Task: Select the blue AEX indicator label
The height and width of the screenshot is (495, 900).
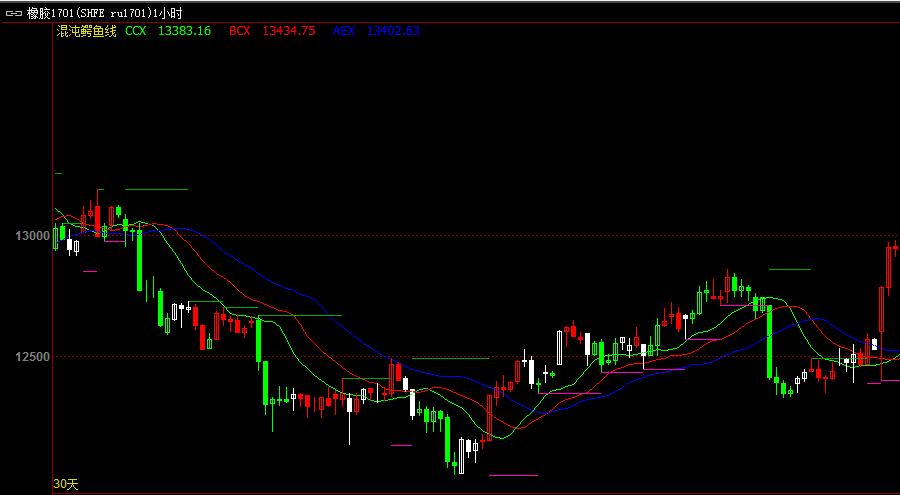Action: click(x=344, y=32)
